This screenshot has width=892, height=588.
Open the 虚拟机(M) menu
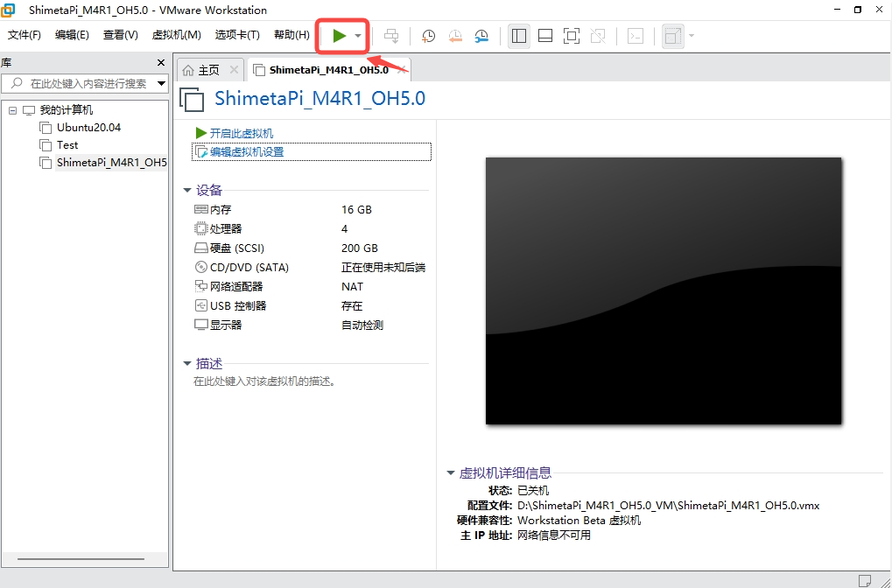(176, 35)
